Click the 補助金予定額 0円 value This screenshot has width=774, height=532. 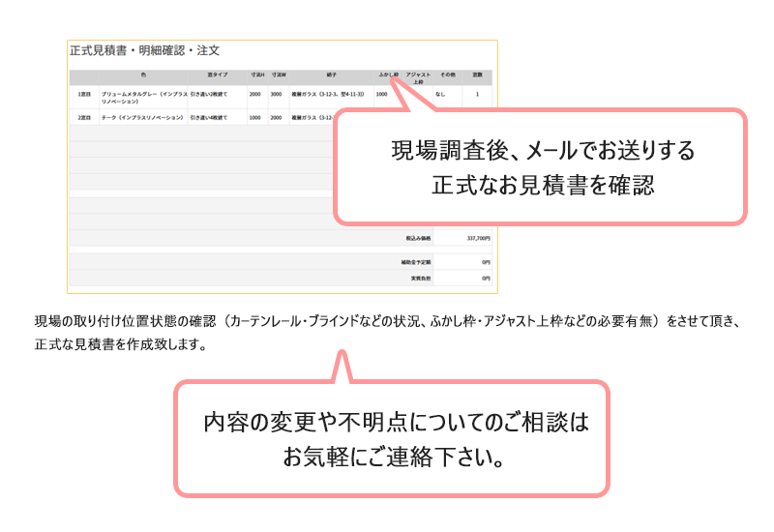pos(486,261)
